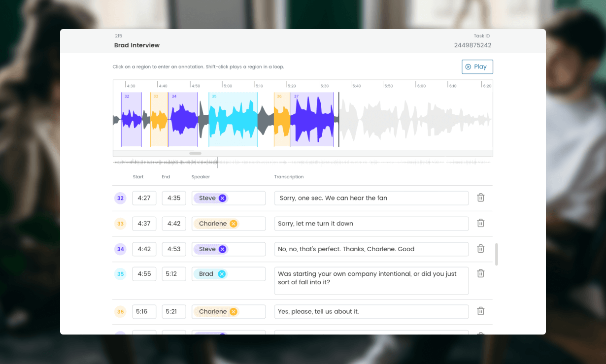Open speaker field of row 34
Viewport: 606px width, 364px height.
click(229, 249)
